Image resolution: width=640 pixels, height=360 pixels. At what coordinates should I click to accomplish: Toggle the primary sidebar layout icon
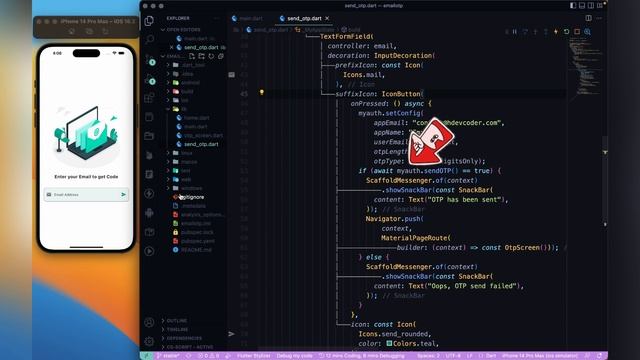pyautogui.click(x=573, y=5)
